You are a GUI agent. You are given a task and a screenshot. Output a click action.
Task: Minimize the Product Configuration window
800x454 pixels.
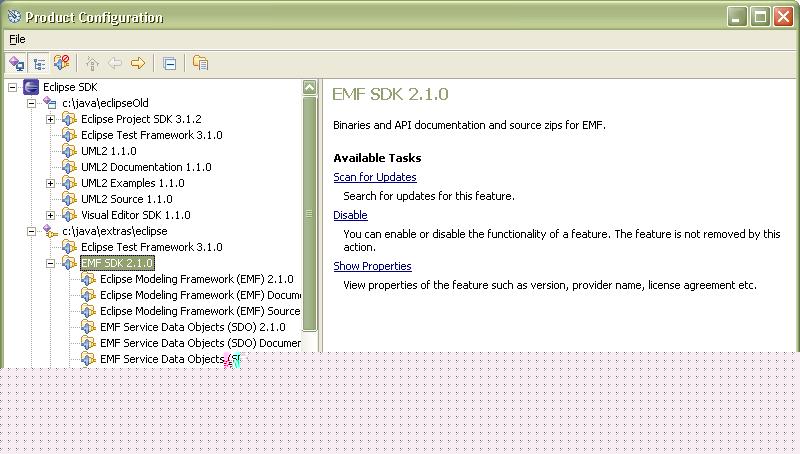point(737,17)
